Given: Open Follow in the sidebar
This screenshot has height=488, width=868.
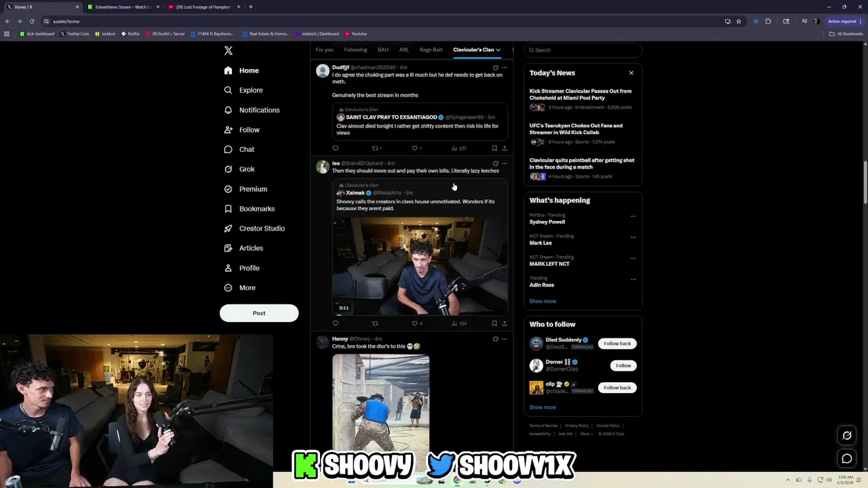Looking at the screenshot, I should pos(242,129).
